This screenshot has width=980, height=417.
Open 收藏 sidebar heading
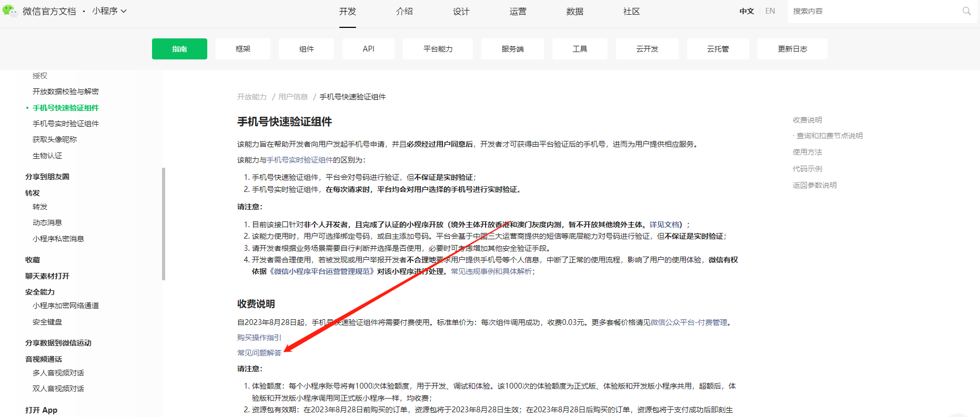pyautogui.click(x=33, y=260)
